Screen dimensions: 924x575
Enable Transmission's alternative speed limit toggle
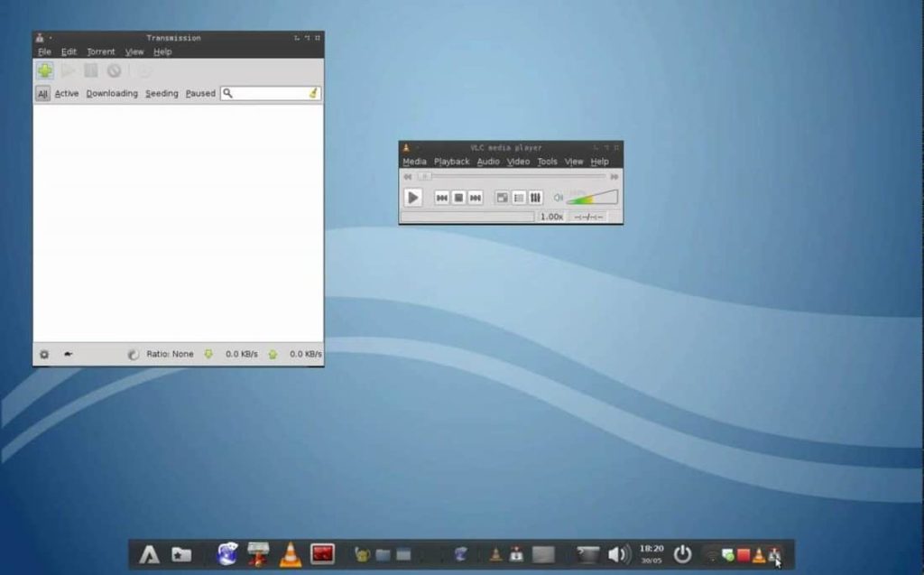coord(67,354)
